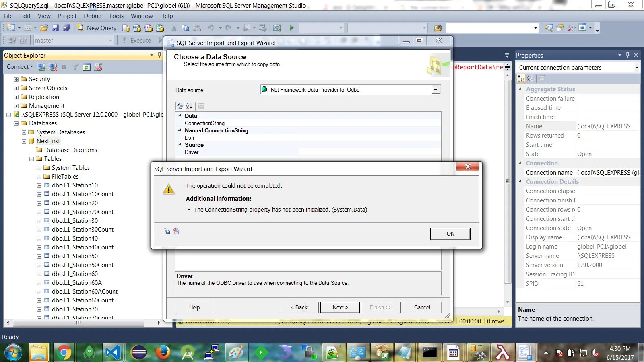Open the File menu
The height and width of the screenshot is (362, 644).
(8, 16)
